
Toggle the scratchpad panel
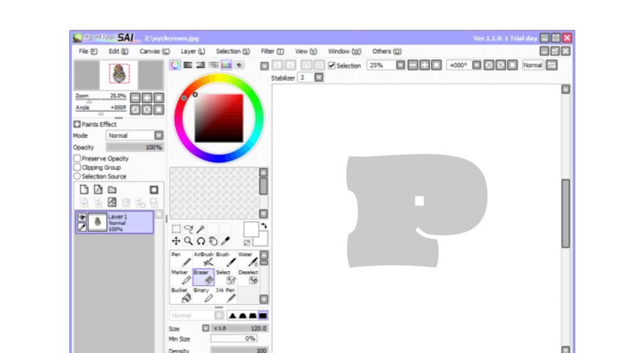tap(239, 65)
